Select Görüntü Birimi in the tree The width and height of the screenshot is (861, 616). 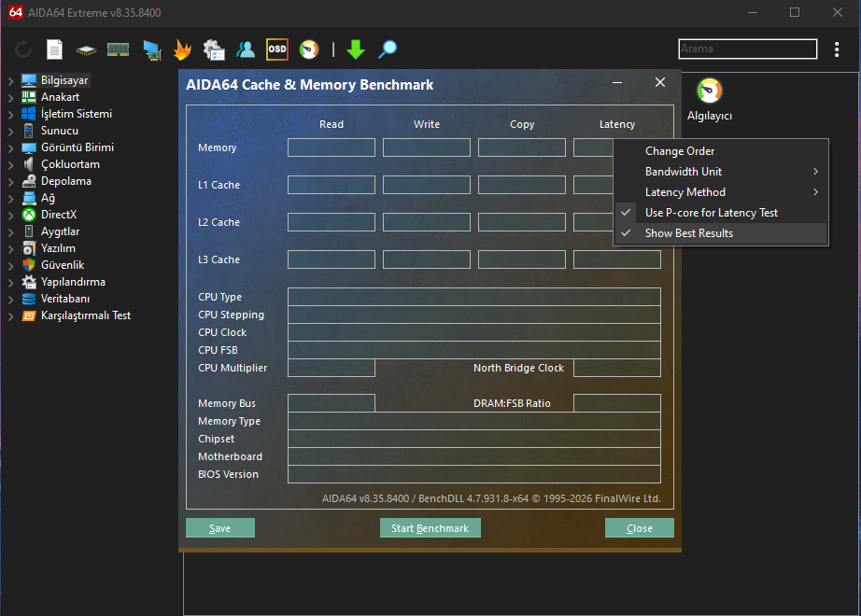coord(78,147)
